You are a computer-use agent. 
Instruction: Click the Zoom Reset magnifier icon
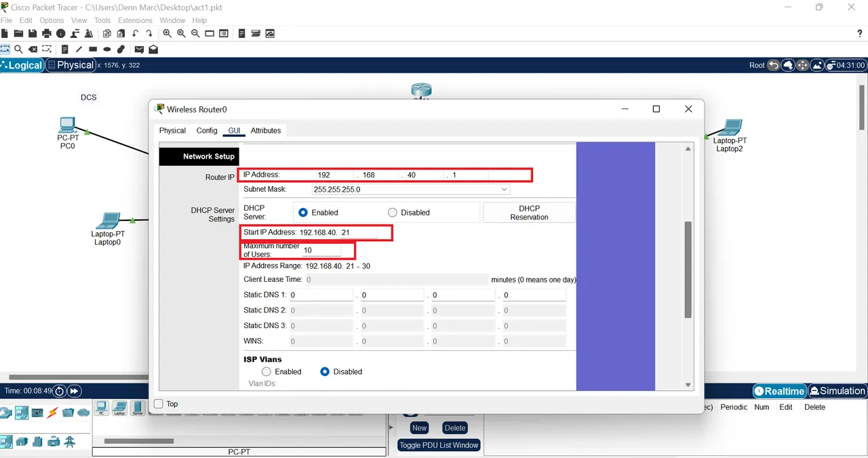(181, 33)
